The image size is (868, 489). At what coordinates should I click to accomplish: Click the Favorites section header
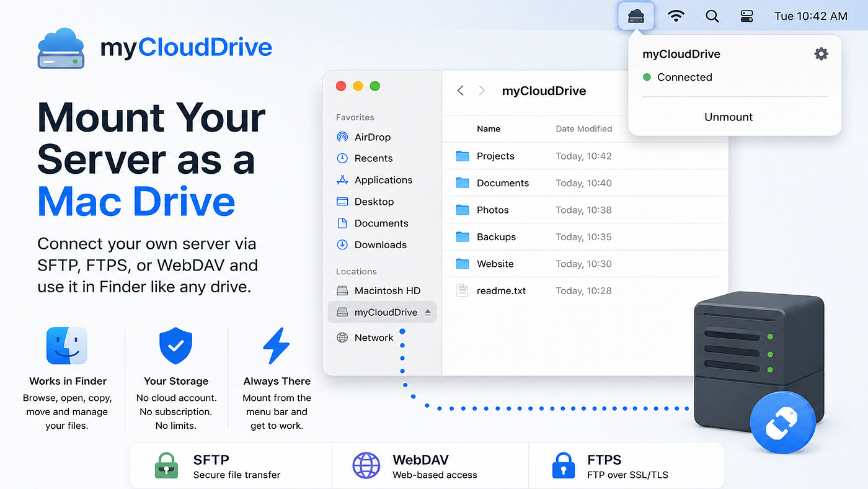point(355,117)
